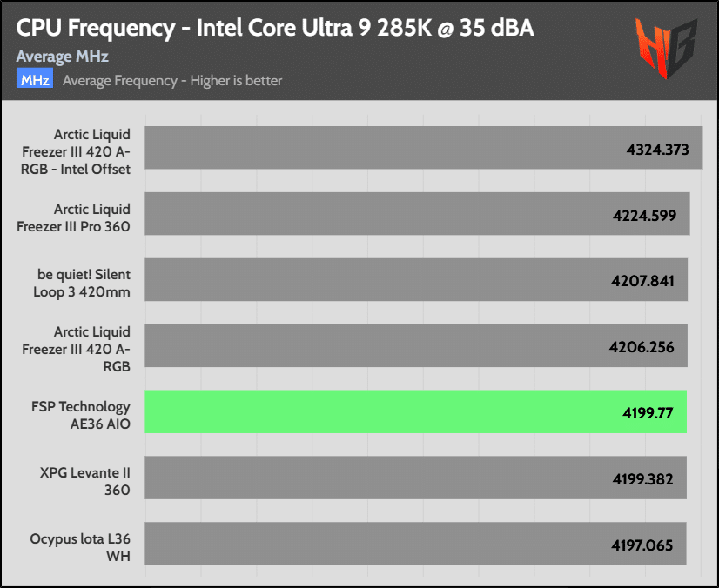
Task: Click the 4324.373 value label
Action: (657, 150)
